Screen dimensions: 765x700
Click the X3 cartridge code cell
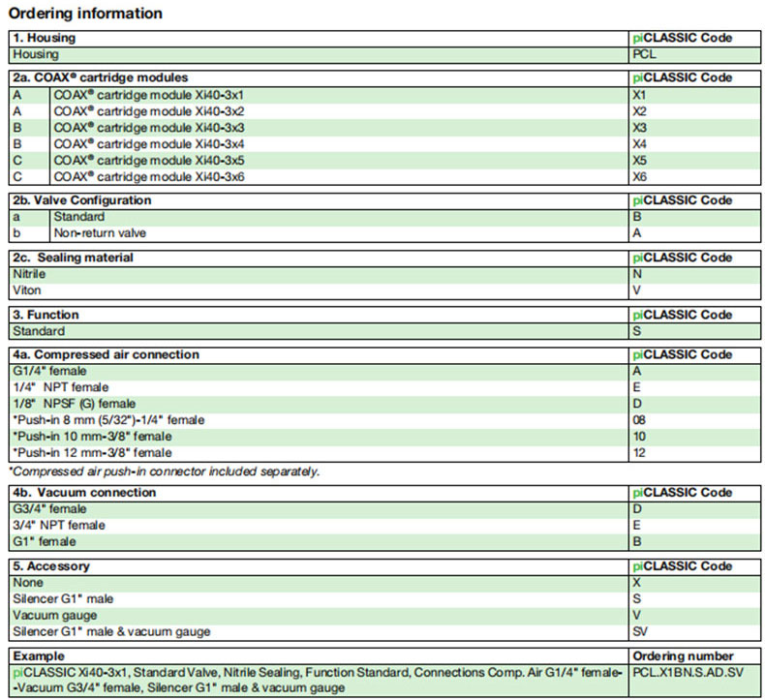(639, 128)
